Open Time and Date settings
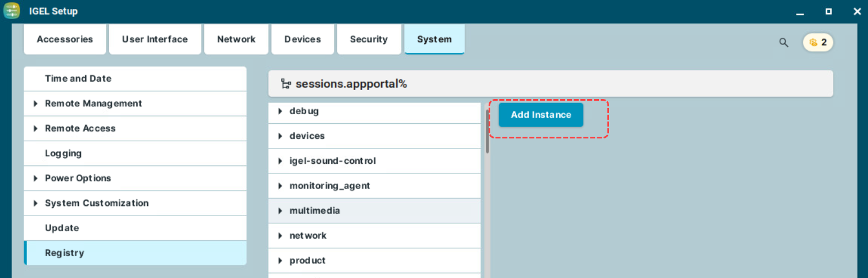This screenshot has height=278, width=868. coord(78,79)
